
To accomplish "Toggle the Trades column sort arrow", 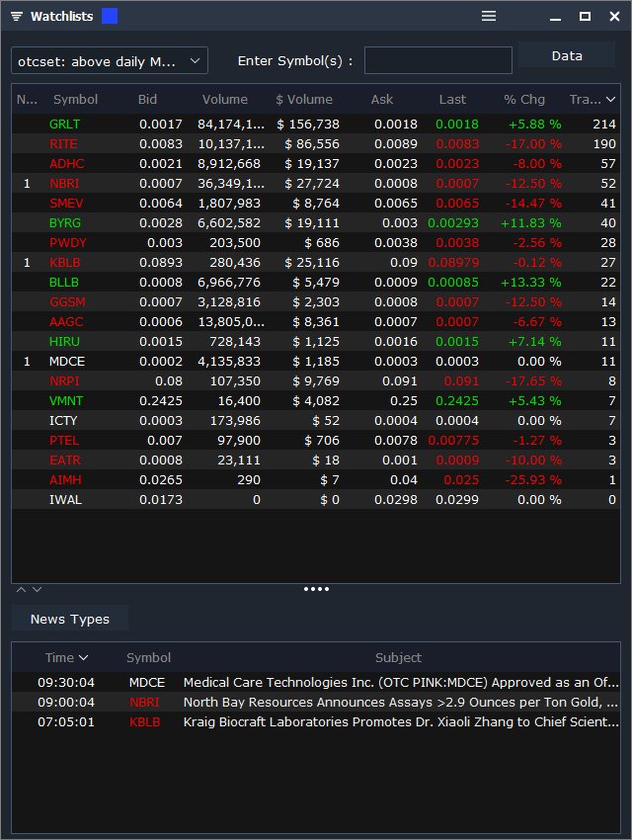I will point(610,100).
